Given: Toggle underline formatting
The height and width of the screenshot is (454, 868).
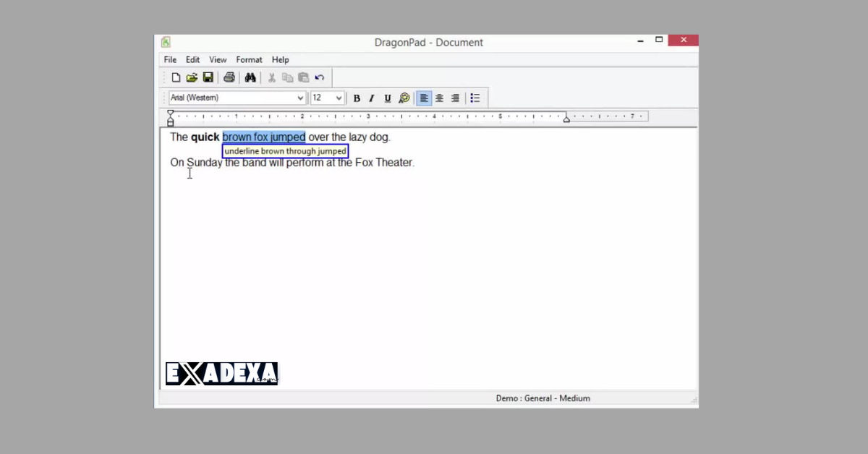Looking at the screenshot, I should pyautogui.click(x=388, y=98).
